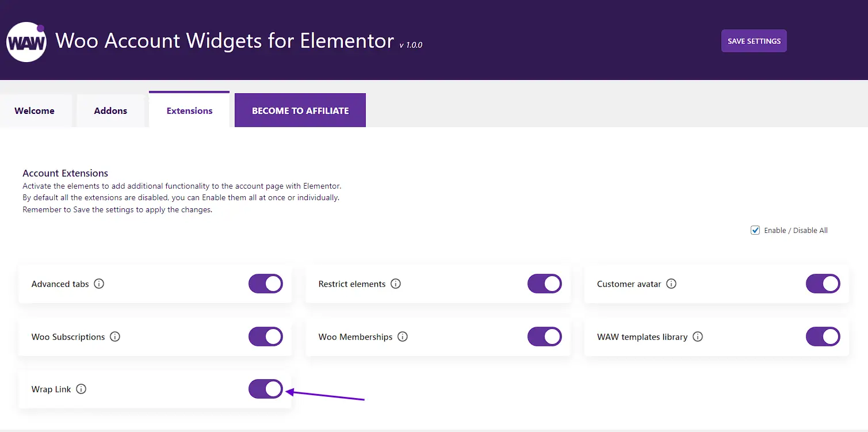Click info icon for WAW templates library
Image resolution: width=868 pixels, height=432 pixels.
698,337
